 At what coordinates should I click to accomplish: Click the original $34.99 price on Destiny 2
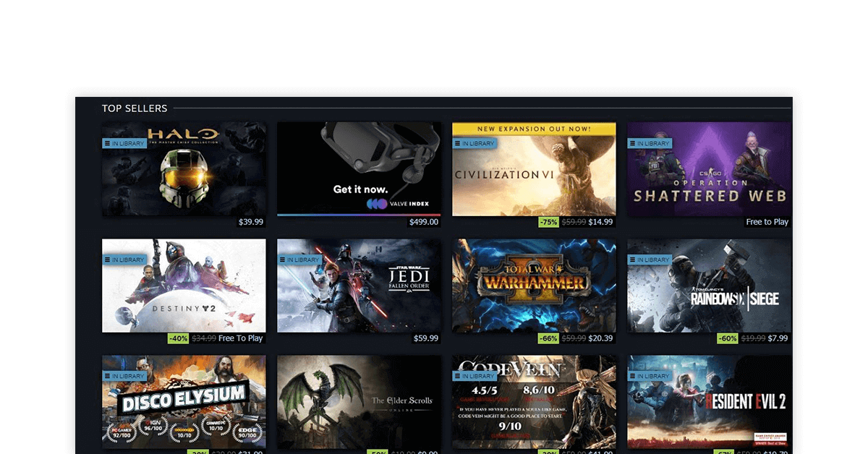coord(203,338)
